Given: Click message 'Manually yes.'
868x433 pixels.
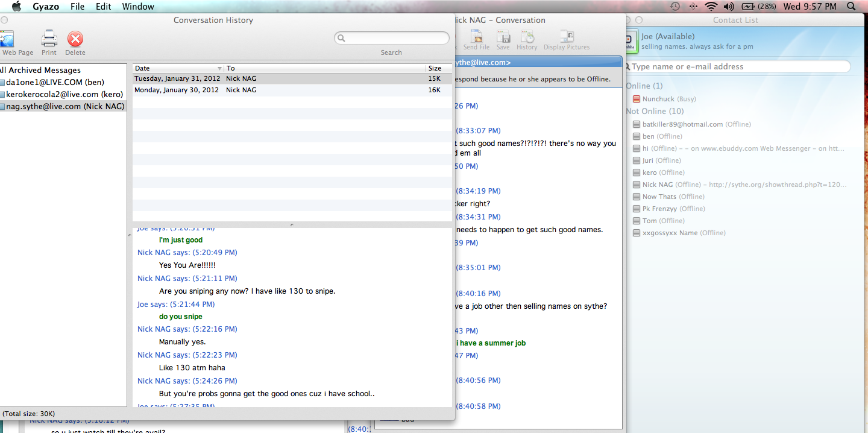Looking at the screenshot, I should pos(183,342).
